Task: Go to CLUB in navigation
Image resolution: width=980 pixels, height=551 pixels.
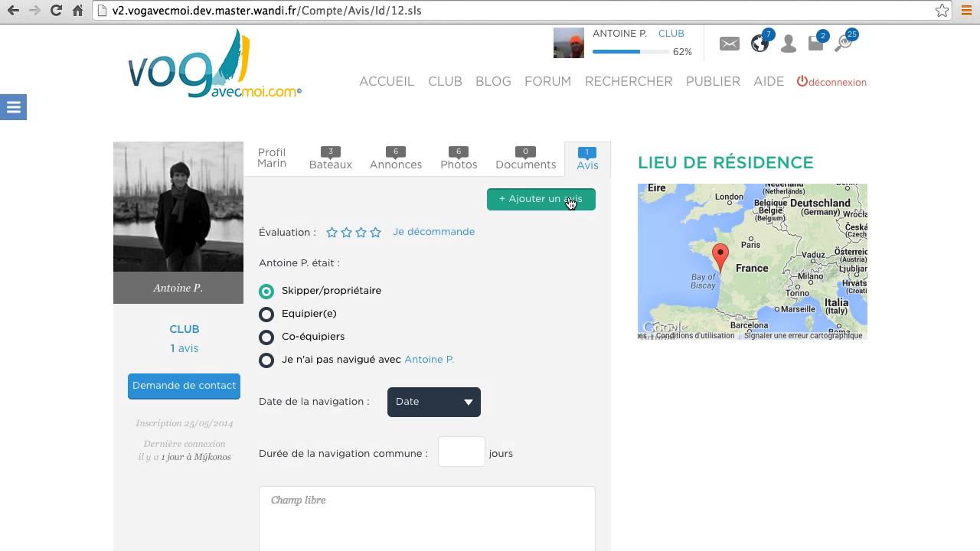Action: pos(445,81)
